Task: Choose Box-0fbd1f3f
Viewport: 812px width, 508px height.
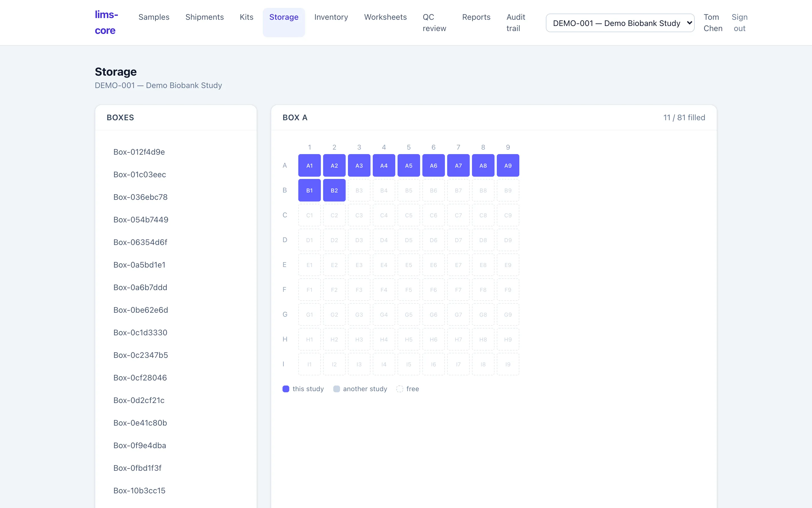Action: (175, 468)
